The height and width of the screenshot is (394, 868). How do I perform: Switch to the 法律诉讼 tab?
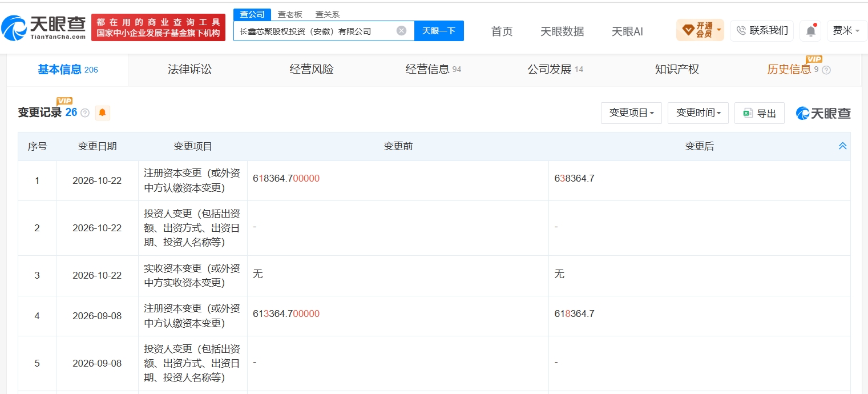coord(189,70)
